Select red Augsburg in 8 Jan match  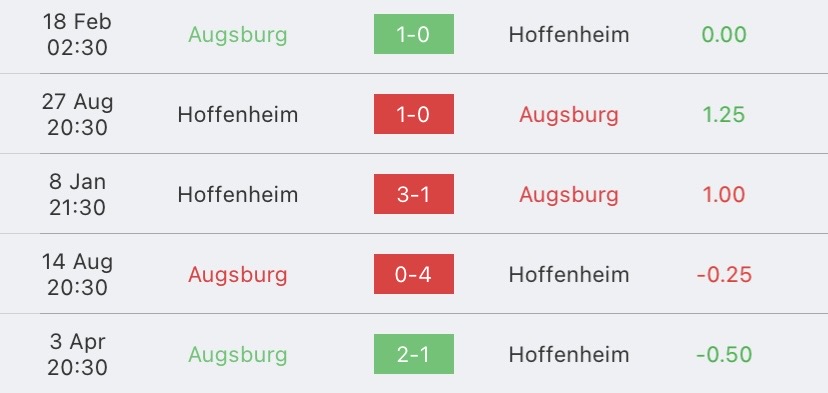pyautogui.click(x=569, y=195)
